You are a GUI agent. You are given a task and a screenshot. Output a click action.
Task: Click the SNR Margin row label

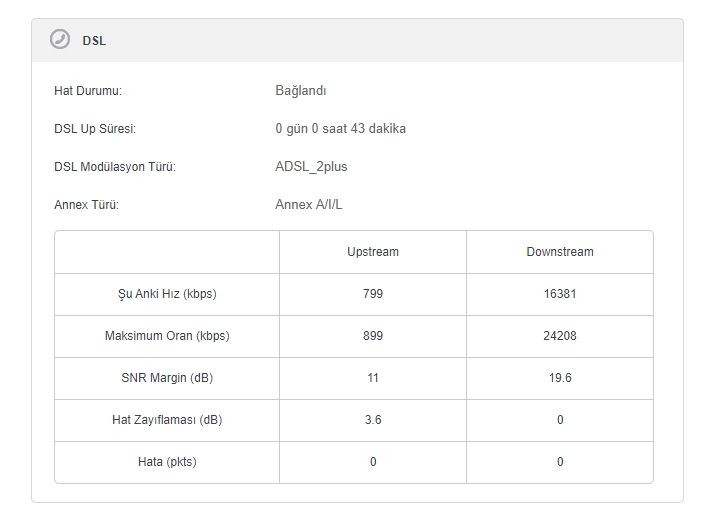[x=167, y=378]
